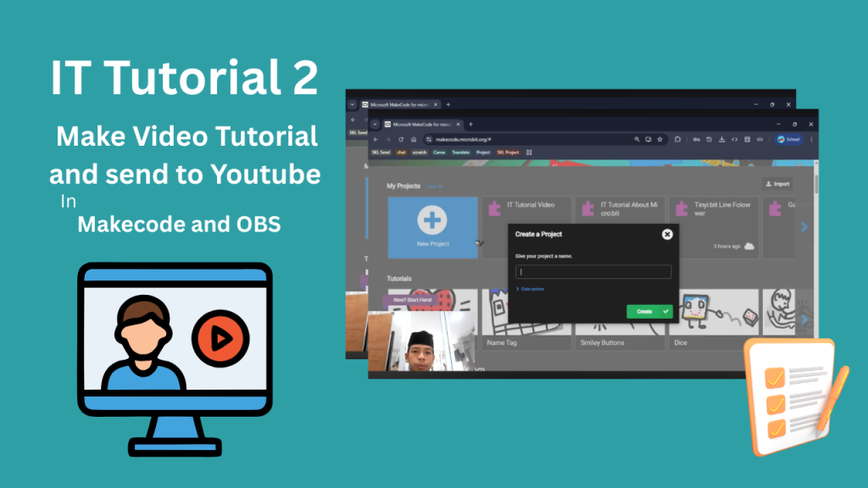
Task: Expand Code options in the dialog
Action: [x=531, y=289]
